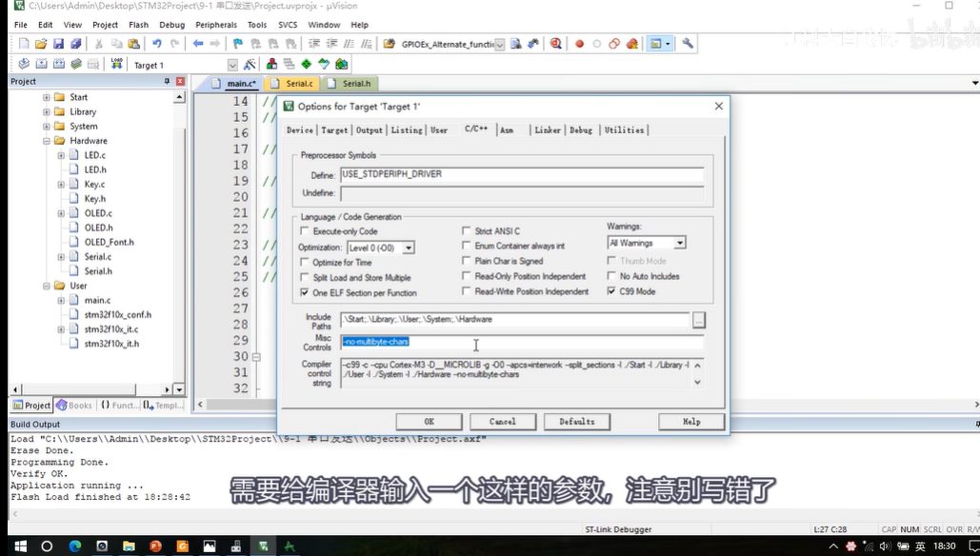Click the Options for Target wand icon
Image resolution: width=980 pixels, height=556 pixels.
(250, 64)
